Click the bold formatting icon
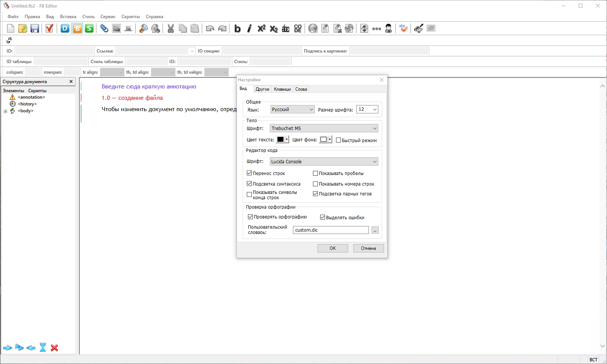 click(x=237, y=29)
